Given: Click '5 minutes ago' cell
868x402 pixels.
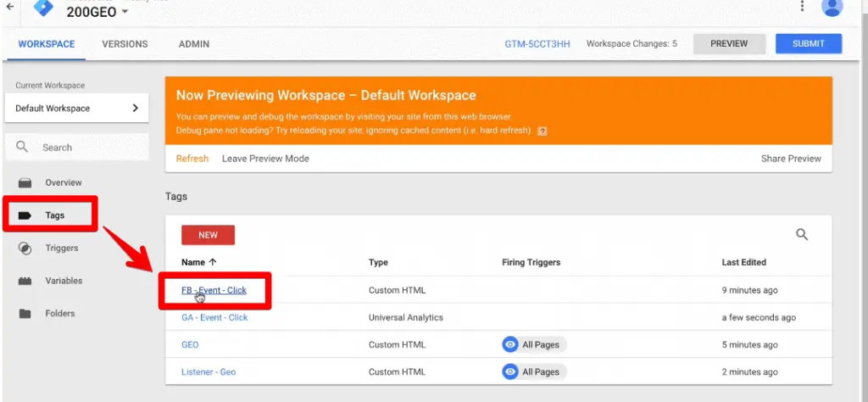Looking at the screenshot, I should (x=749, y=344).
